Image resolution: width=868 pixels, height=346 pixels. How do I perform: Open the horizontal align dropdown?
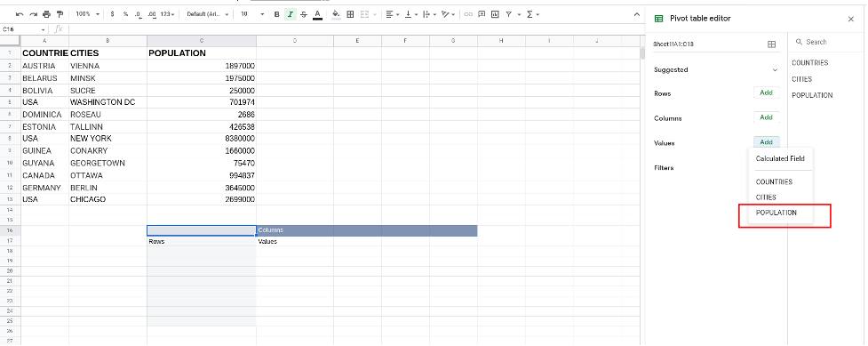pyautogui.click(x=393, y=14)
